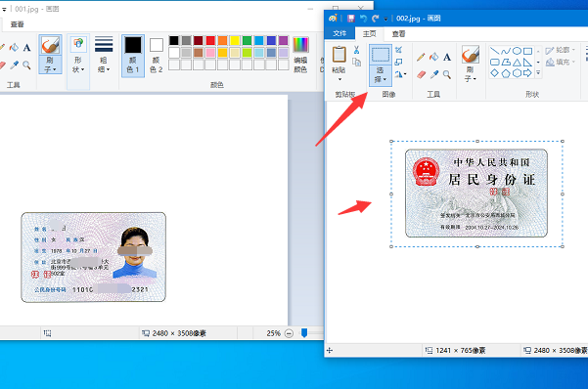Click Paste clipboard icon in 002.jpg window
Image resolution: width=588 pixels, height=389 pixels.
coord(339,55)
